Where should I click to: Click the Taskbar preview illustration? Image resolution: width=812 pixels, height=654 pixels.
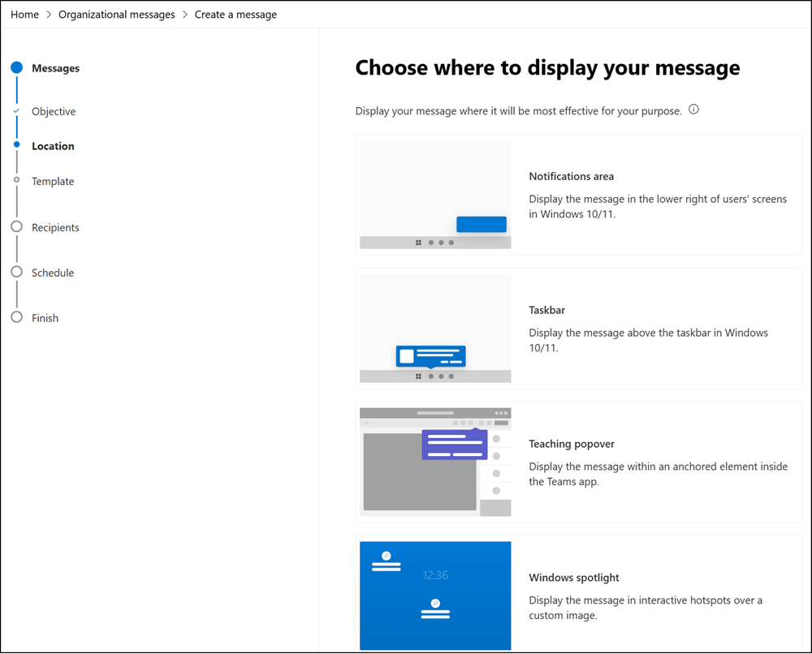point(434,328)
